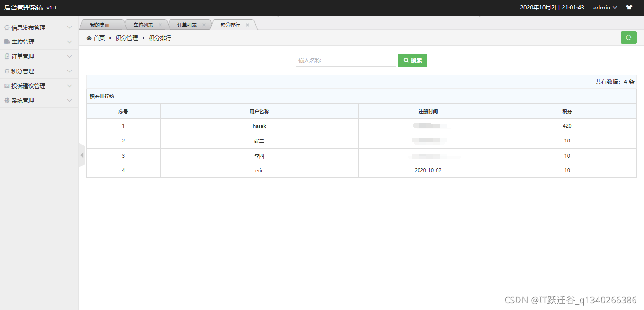Select the 张三 user name cell
This screenshot has width=644, height=310.
tap(259, 141)
